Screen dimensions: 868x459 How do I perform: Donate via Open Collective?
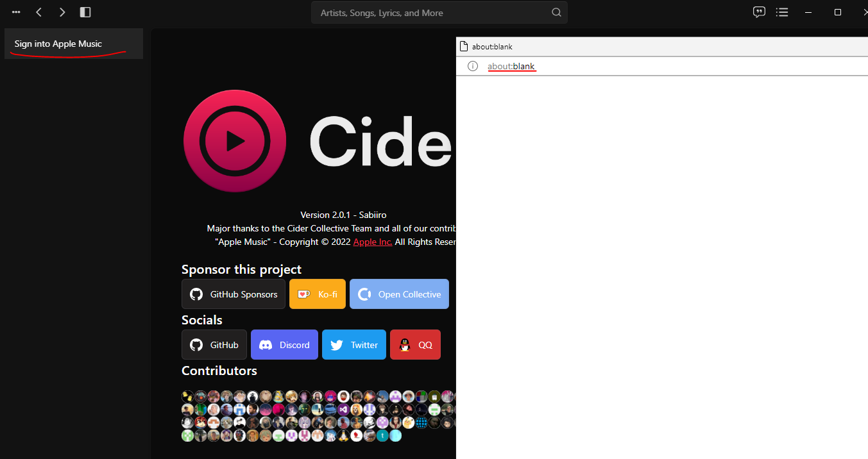[399, 294]
